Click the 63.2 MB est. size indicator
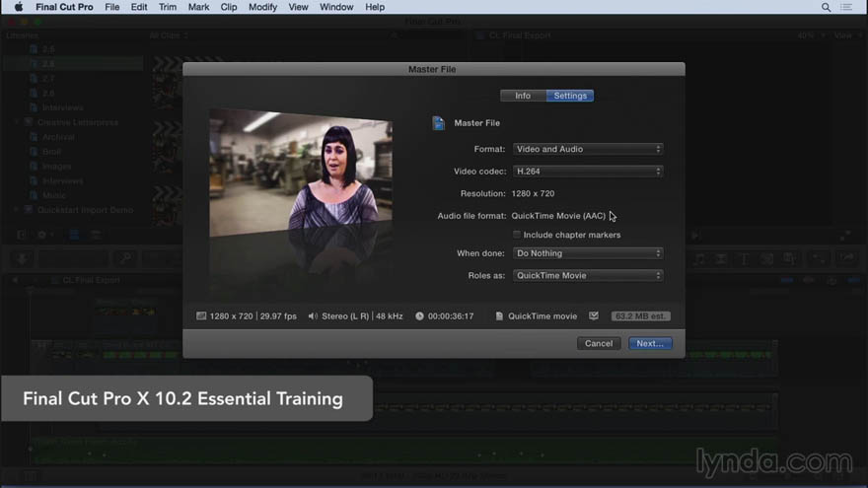 click(x=640, y=315)
